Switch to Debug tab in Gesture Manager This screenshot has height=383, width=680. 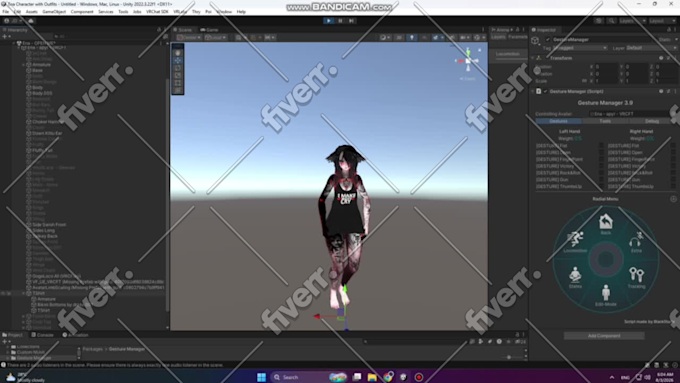pos(652,121)
